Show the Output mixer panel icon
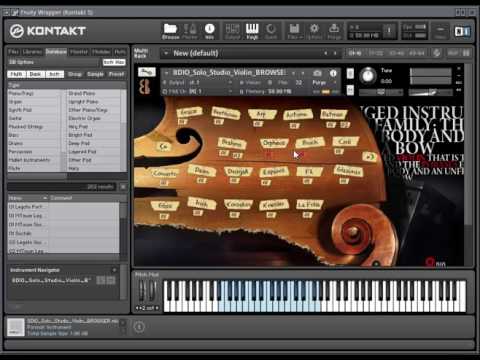The image size is (480, 360). (232, 31)
